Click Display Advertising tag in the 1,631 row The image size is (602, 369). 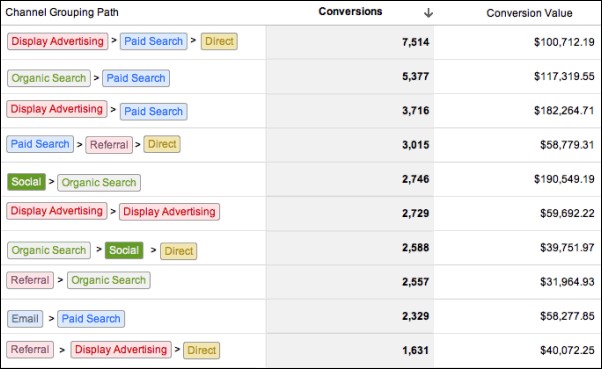[121, 350]
